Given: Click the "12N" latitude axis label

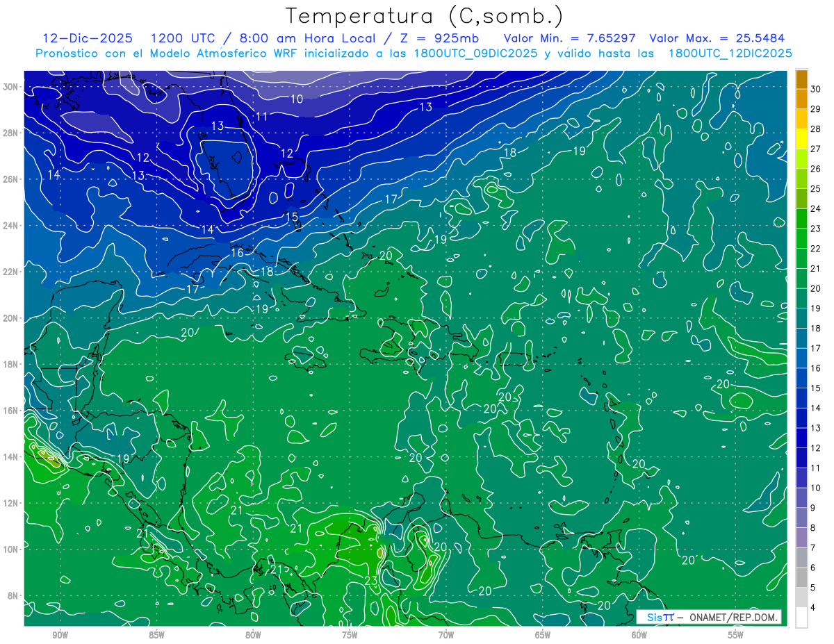Looking at the screenshot, I should (12, 503).
